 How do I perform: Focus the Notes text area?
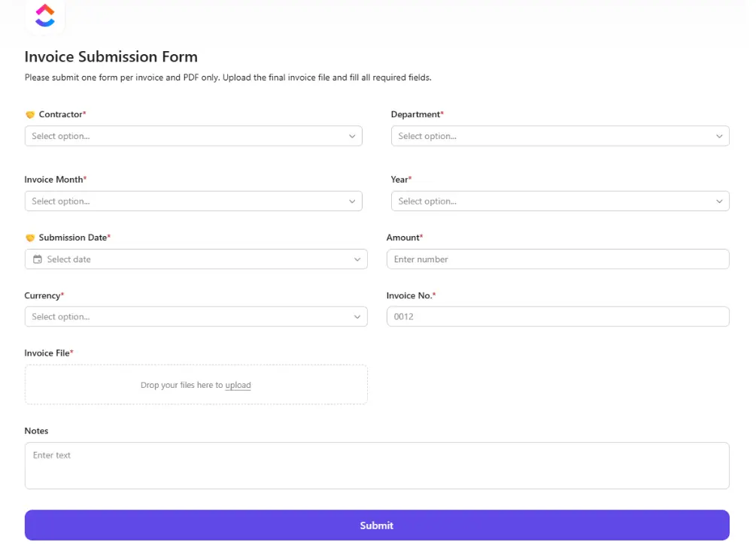377,466
